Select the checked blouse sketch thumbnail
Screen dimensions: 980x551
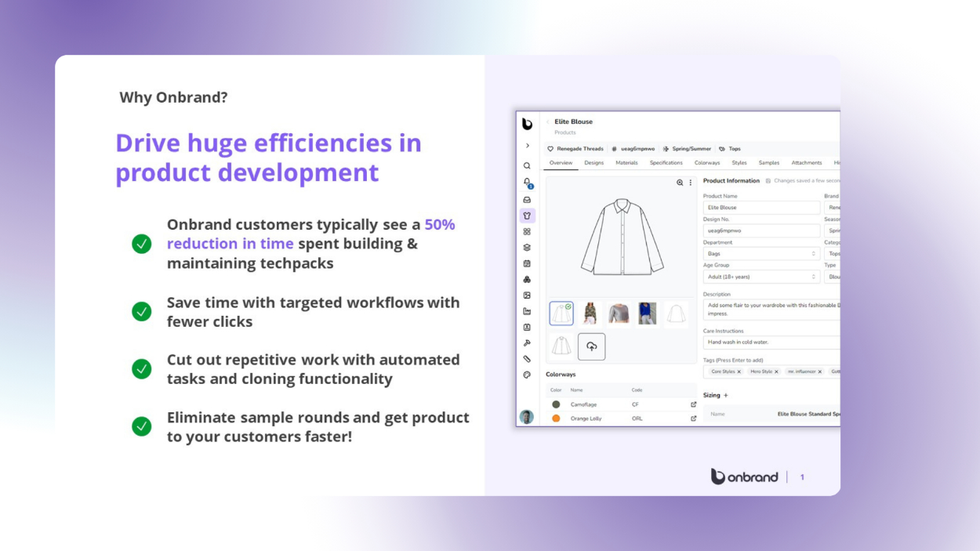[x=561, y=314]
